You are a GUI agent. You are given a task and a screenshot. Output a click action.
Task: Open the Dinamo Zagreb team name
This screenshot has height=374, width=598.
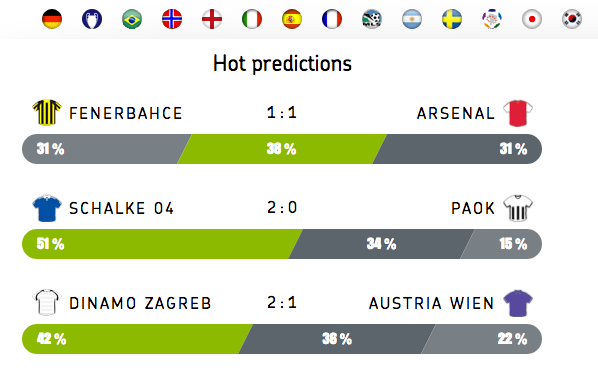(x=140, y=303)
